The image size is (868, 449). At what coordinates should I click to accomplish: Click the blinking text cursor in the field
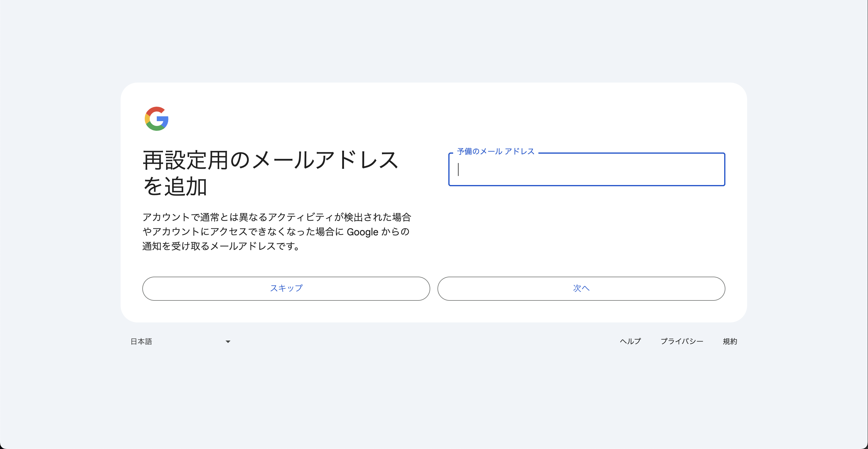point(458,169)
